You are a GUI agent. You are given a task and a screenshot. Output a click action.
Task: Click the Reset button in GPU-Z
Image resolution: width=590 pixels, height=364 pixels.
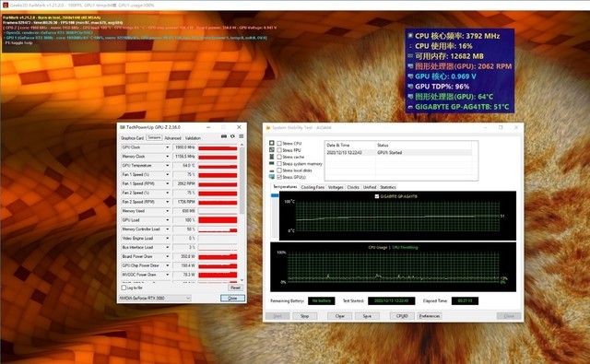coord(236,288)
